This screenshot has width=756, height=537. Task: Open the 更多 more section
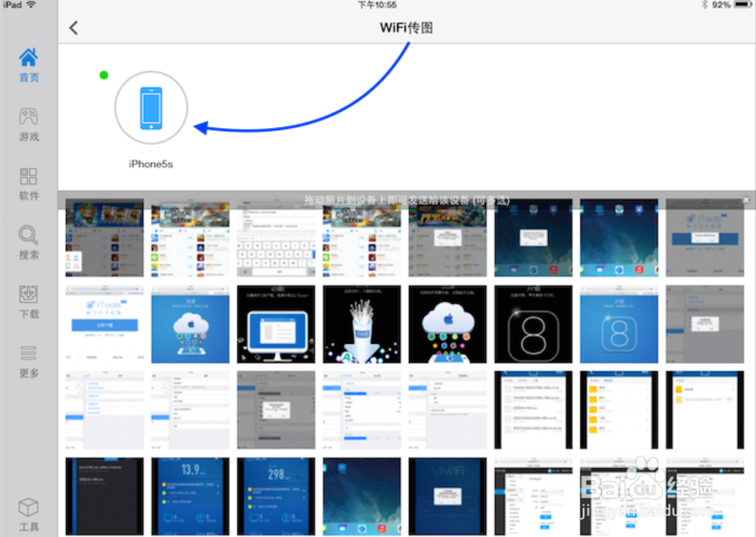pos(28,361)
